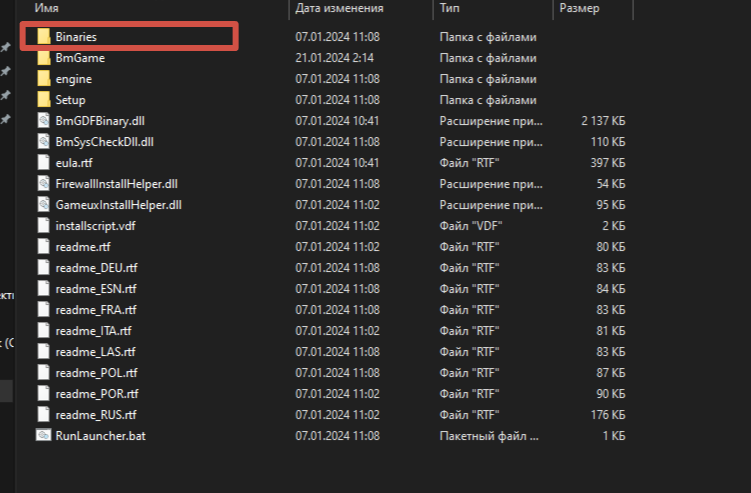751x493 pixels.
Task: Select the readme_FRA.rtf file name
Action: coord(96,310)
